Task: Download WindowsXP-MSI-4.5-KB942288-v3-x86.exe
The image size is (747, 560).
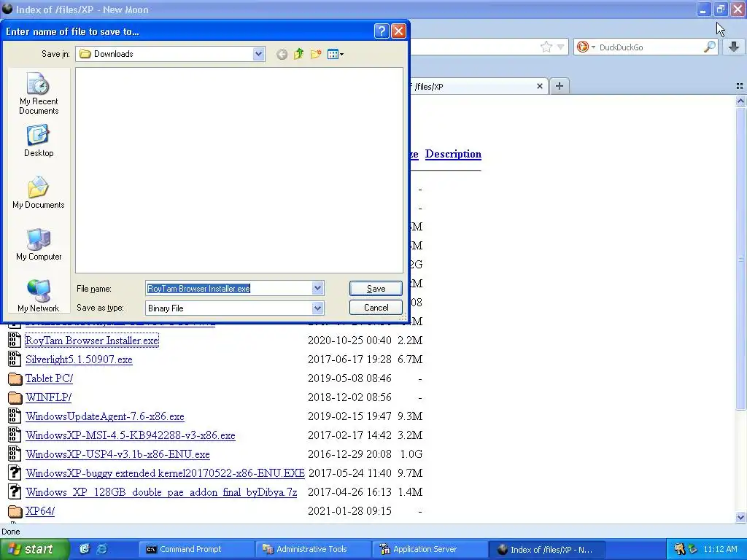Action: coord(131,435)
